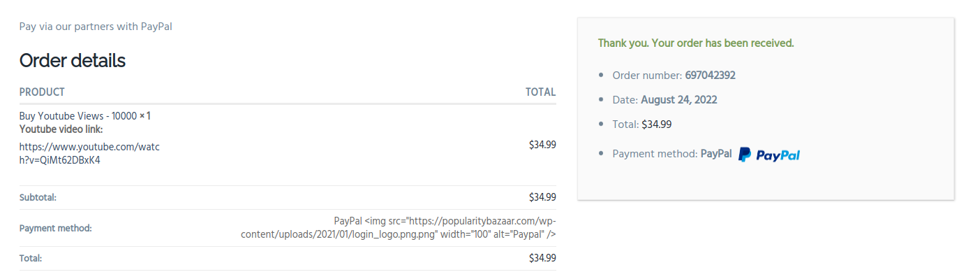Click the thank you confirmation message
The image size is (980, 279).
(696, 43)
